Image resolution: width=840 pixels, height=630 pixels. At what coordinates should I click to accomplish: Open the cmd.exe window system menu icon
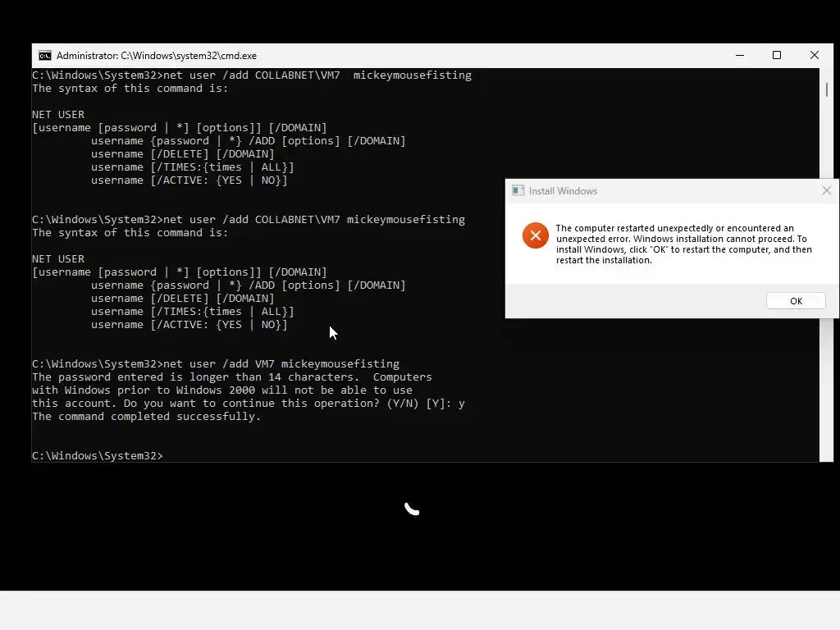pos(45,56)
